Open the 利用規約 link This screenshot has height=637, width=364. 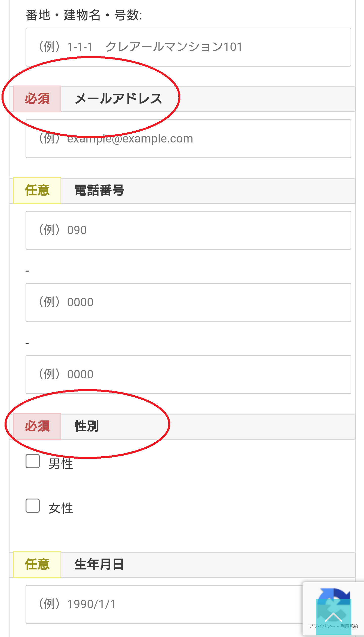point(349,626)
